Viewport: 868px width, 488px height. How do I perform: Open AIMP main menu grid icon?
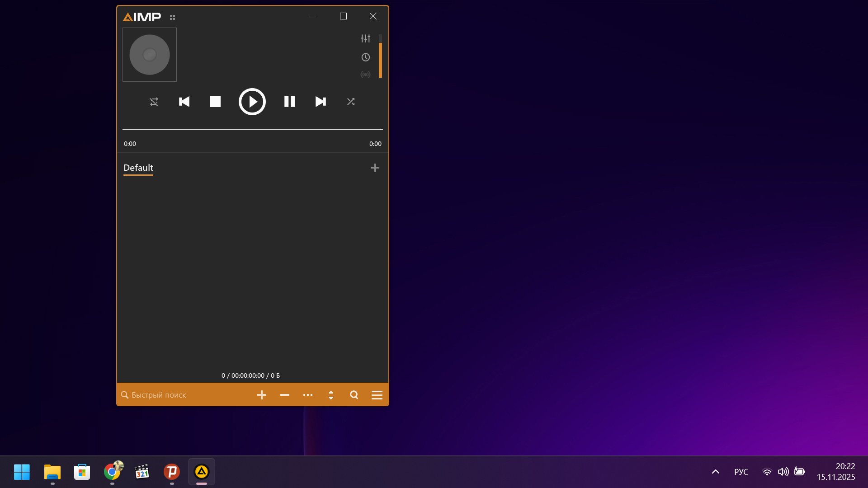172,17
